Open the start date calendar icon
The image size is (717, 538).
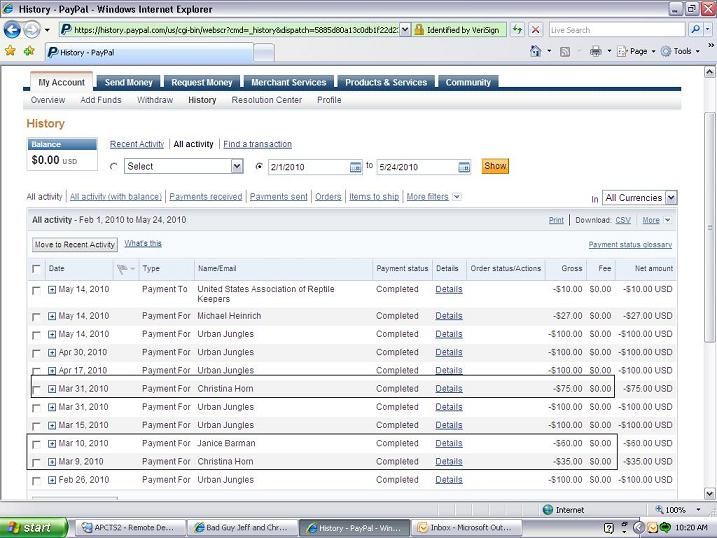[355, 167]
